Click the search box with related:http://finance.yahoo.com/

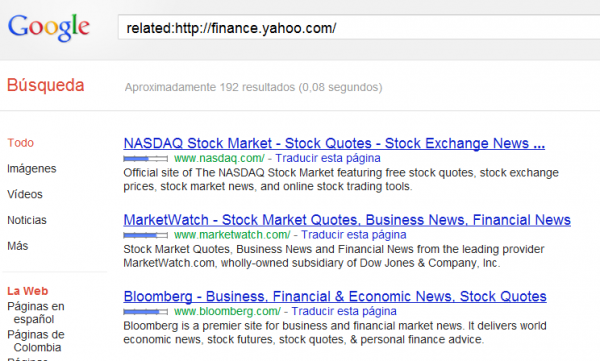pyautogui.click(x=359, y=28)
